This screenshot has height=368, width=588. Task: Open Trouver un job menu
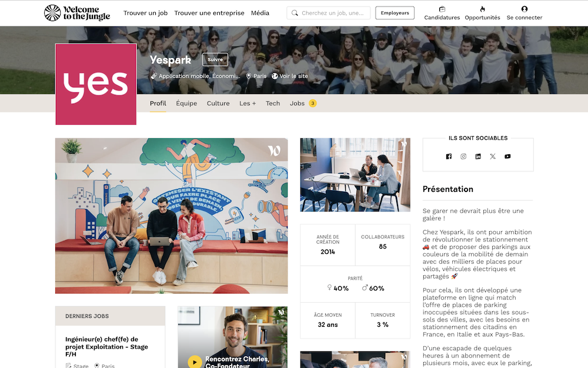145,13
